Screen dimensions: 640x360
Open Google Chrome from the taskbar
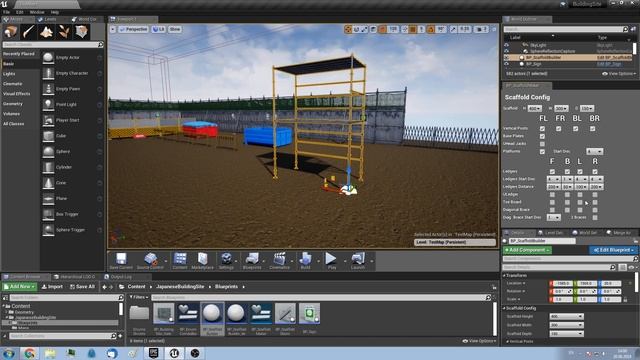click(x=29, y=353)
